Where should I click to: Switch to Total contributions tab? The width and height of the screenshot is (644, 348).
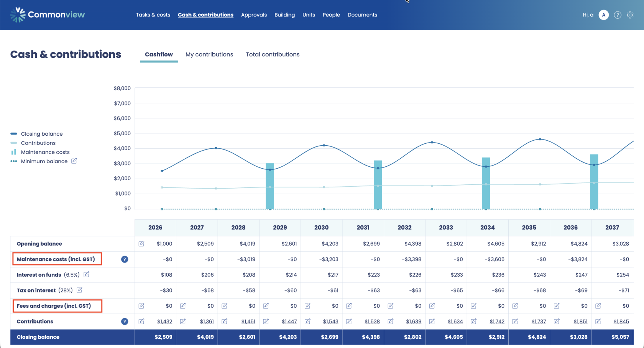(x=273, y=54)
